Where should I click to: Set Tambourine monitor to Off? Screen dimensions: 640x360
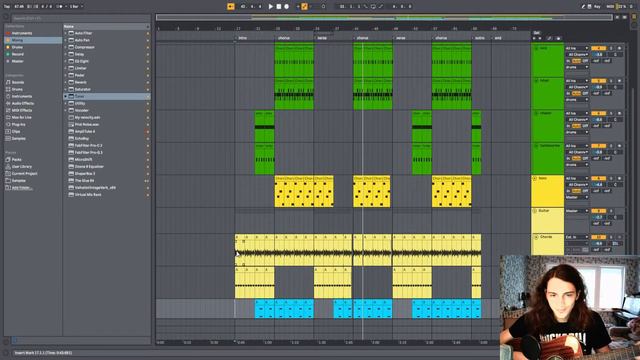(x=585, y=158)
